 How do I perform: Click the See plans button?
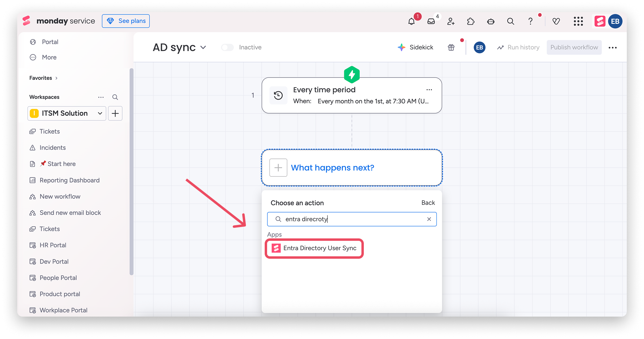[x=126, y=21]
